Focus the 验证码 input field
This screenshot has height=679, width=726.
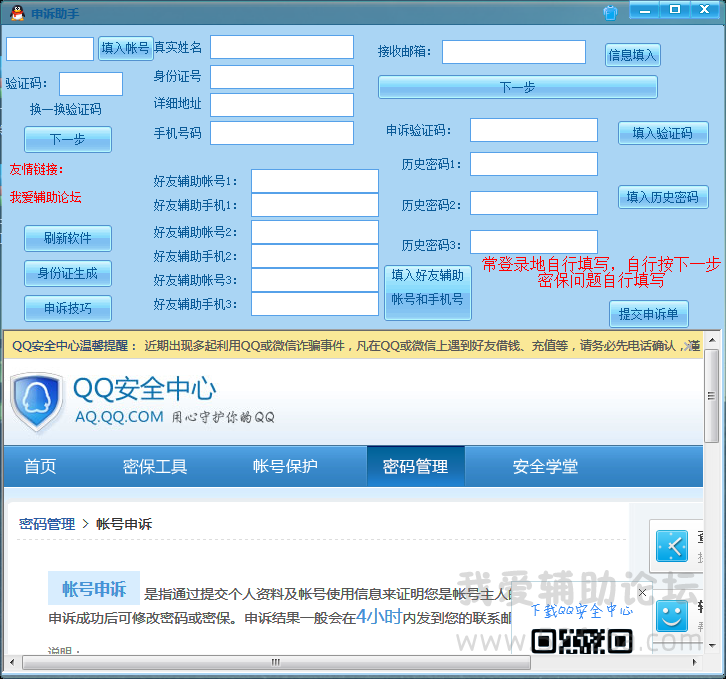91,84
